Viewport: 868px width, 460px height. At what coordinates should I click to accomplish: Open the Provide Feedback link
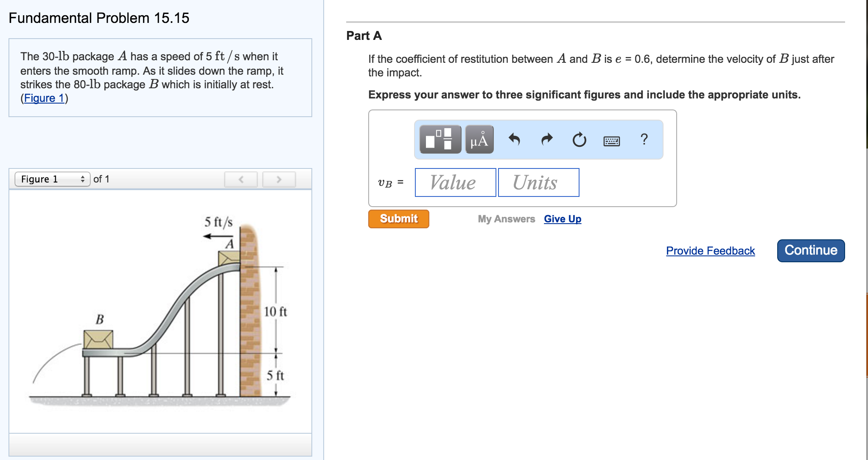coord(710,251)
